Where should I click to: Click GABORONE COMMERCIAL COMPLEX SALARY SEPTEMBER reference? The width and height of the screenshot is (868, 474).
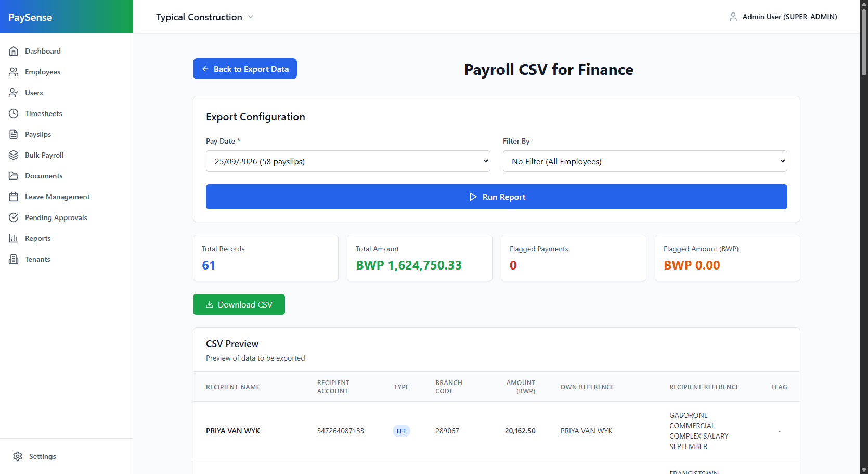pyautogui.click(x=698, y=431)
